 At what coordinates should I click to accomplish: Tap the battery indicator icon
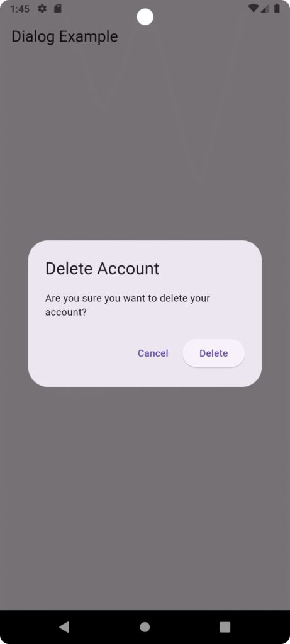277,9
